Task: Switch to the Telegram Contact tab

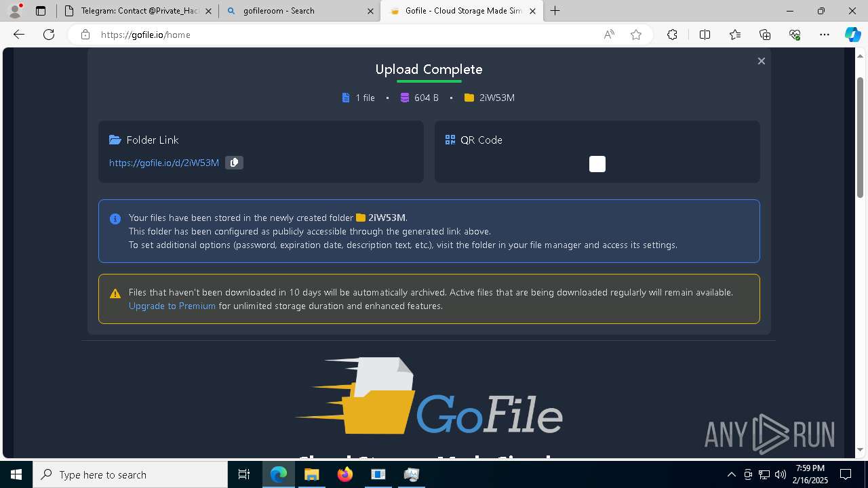Action: click(x=138, y=11)
